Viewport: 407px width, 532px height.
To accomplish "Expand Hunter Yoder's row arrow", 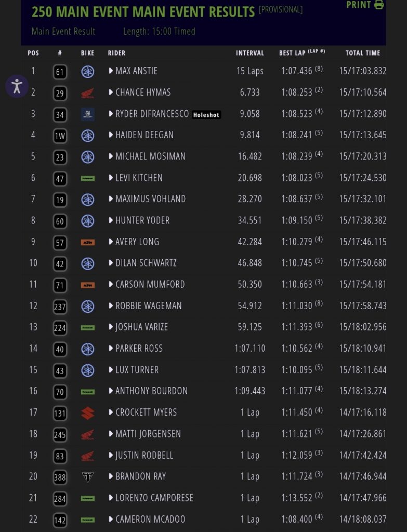I will point(111,220).
